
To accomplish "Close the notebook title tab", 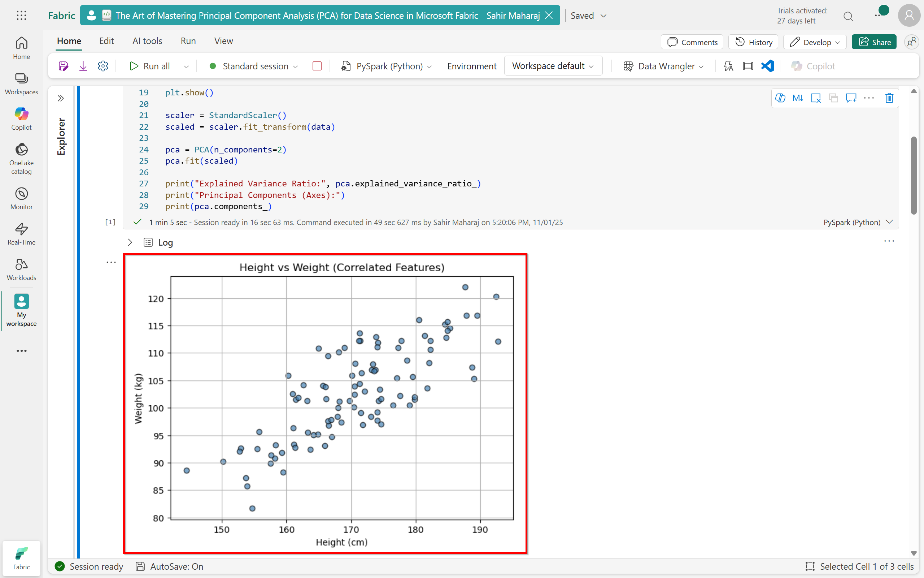I will [x=549, y=15].
